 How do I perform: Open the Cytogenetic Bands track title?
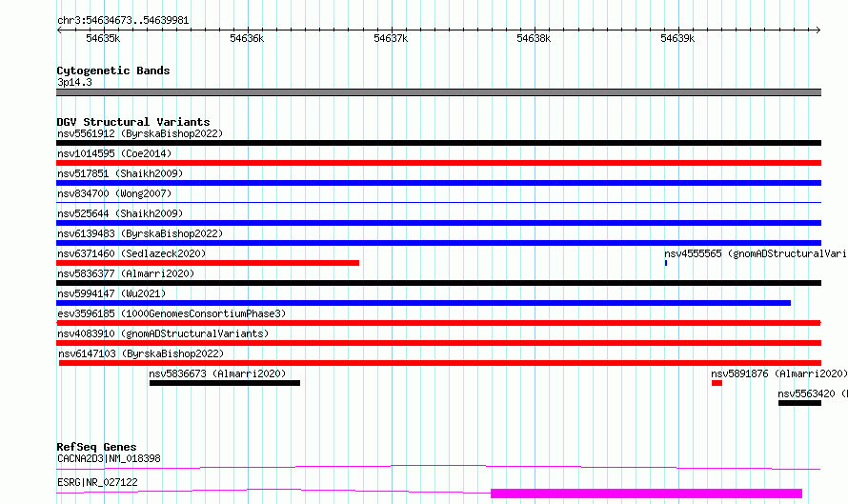coord(113,71)
